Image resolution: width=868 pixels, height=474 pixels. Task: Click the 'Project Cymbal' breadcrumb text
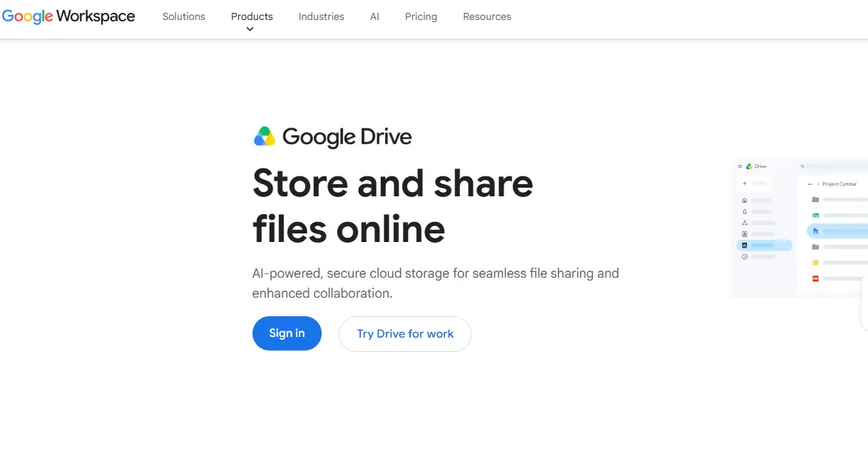coord(839,184)
